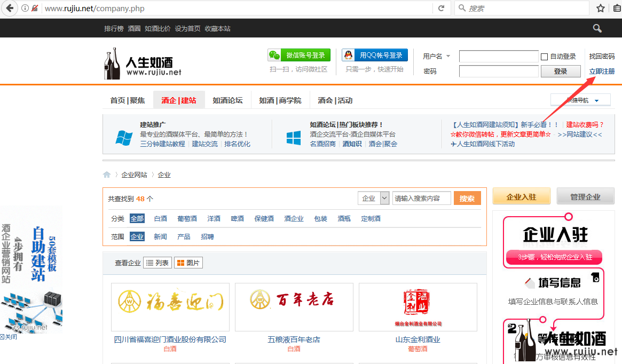Log in with the WeChat account button
The width and height of the screenshot is (622, 364).
coord(299,55)
